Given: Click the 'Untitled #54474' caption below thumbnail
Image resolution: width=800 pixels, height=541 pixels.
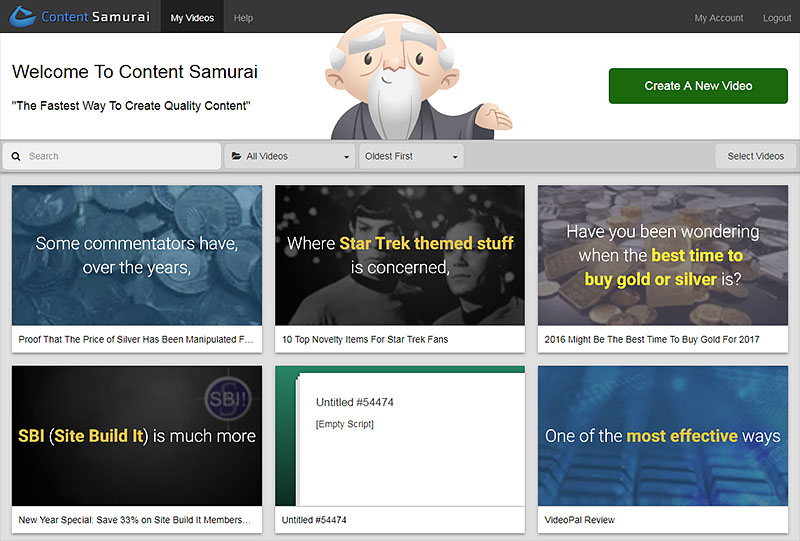Looking at the screenshot, I should tap(314, 520).
